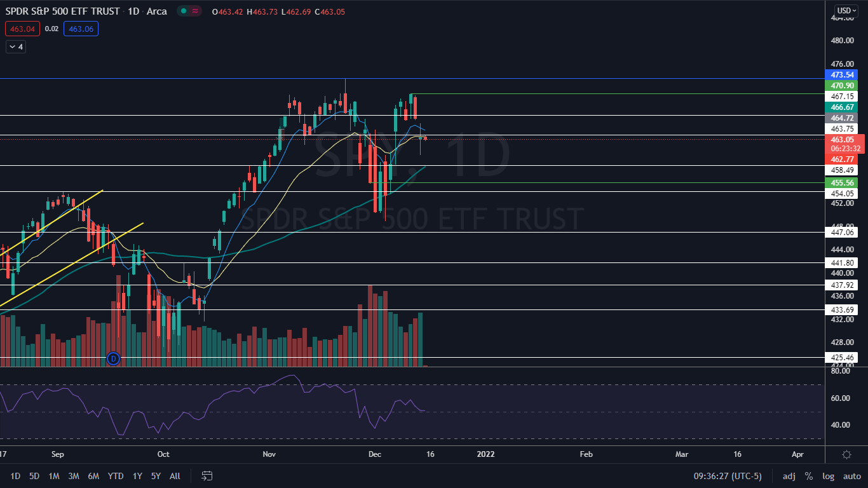The height and width of the screenshot is (488, 868).
Task: Toggle 'auto' price scale option
Action: pos(851,476)
